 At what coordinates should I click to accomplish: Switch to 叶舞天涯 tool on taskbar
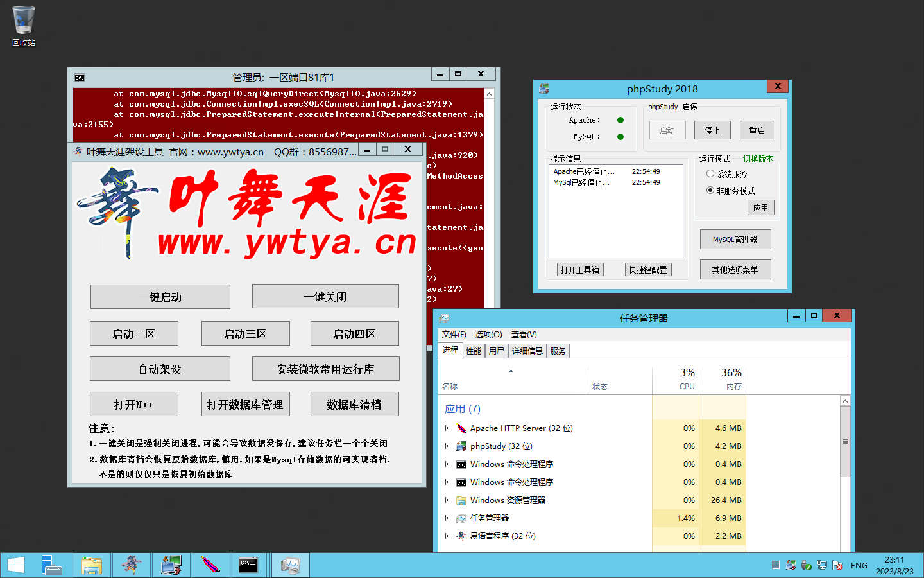pos(132,565)
